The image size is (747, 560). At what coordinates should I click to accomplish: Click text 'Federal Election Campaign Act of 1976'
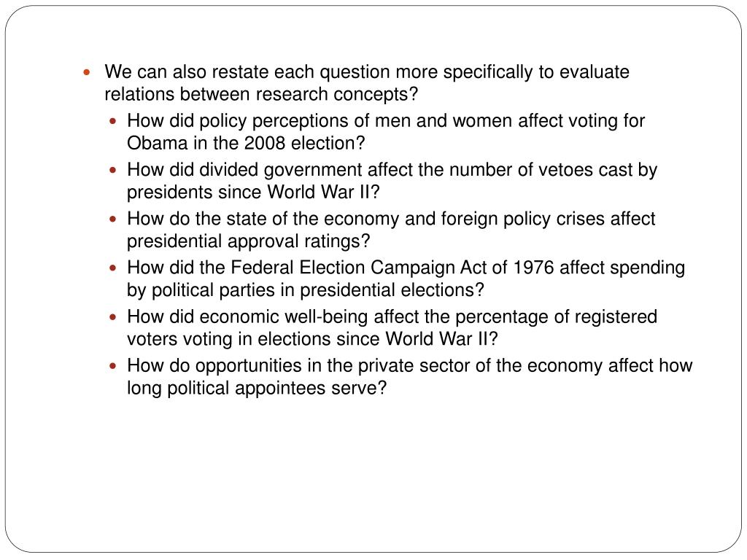(x=392, y=268)
